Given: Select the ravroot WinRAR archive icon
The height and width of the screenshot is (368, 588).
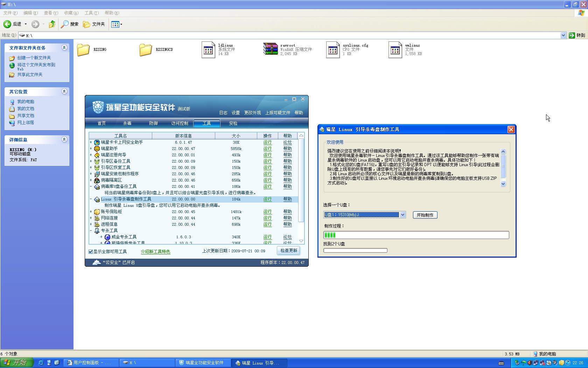Looking at the screenshot, I should (x=271, y=49).
